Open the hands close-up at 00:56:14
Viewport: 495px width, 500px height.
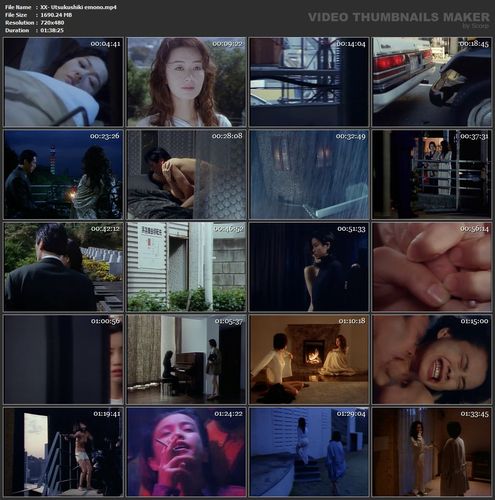(432, 267)
